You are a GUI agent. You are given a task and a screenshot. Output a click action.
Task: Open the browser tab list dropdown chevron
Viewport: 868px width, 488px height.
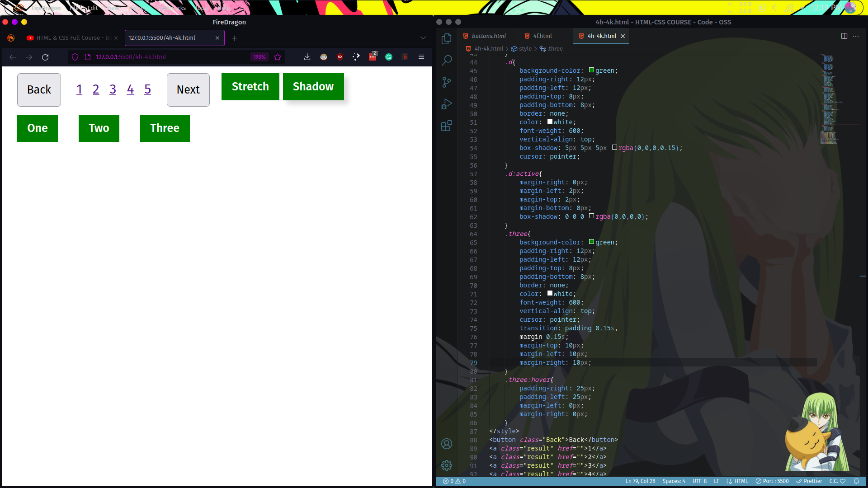(423, 38)
